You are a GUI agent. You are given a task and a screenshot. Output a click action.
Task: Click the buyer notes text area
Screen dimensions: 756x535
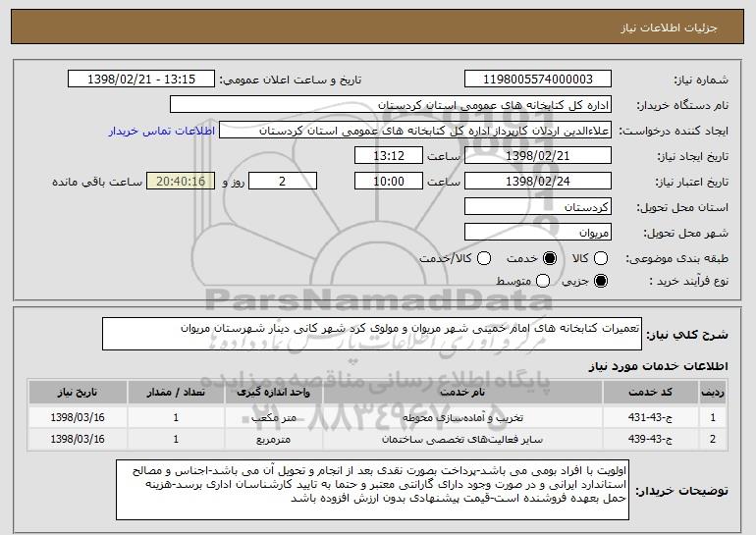[372, 490]
